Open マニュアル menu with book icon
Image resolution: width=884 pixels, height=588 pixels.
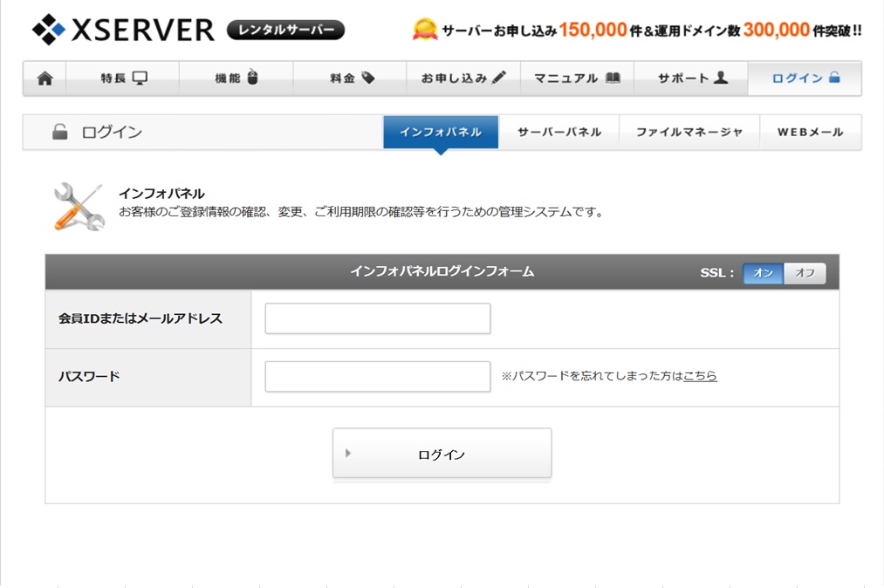click(577, 79)
